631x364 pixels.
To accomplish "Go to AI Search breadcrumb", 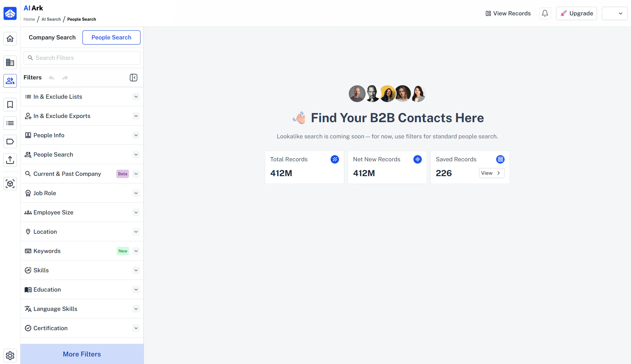I will pos(51,19).
